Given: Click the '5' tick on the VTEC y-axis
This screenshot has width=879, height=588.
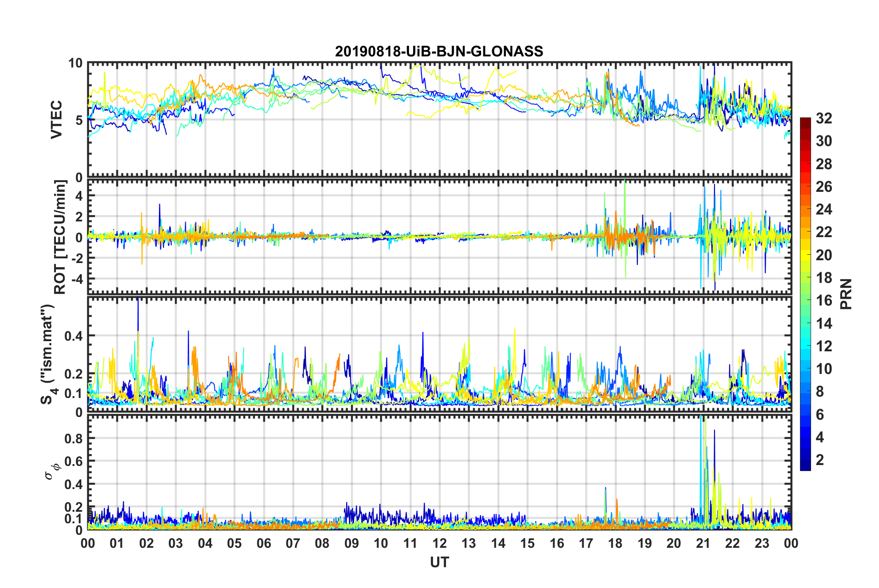Looking at the screenshot, I should pyautogui.click(x=79, y=120).
